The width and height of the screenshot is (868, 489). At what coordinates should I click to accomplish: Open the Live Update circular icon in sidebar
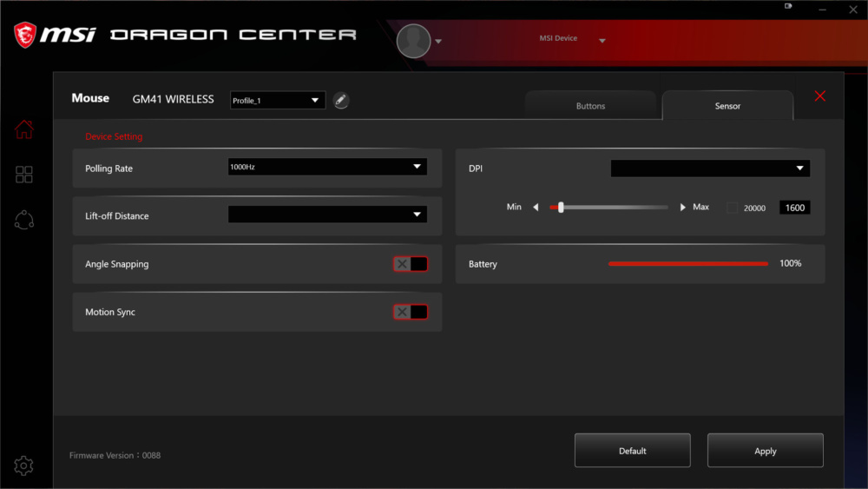(x=23, y=220)
